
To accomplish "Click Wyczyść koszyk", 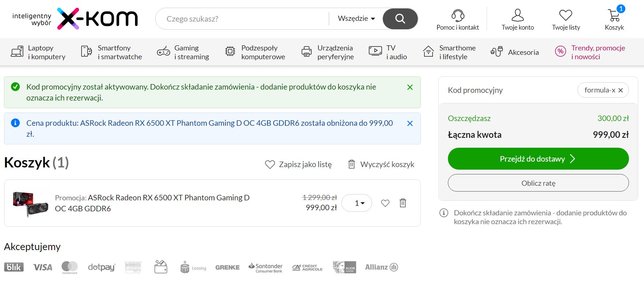I will (381, 165).
